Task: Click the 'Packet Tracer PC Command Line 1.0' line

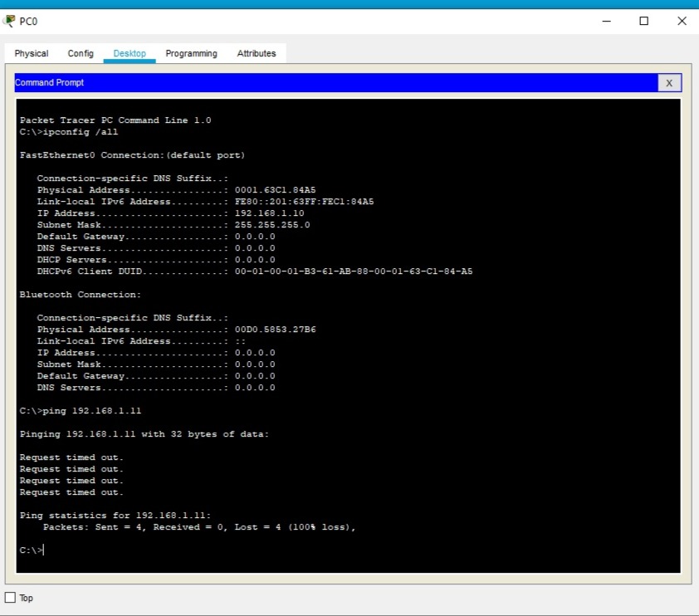Action: [115, 120]
